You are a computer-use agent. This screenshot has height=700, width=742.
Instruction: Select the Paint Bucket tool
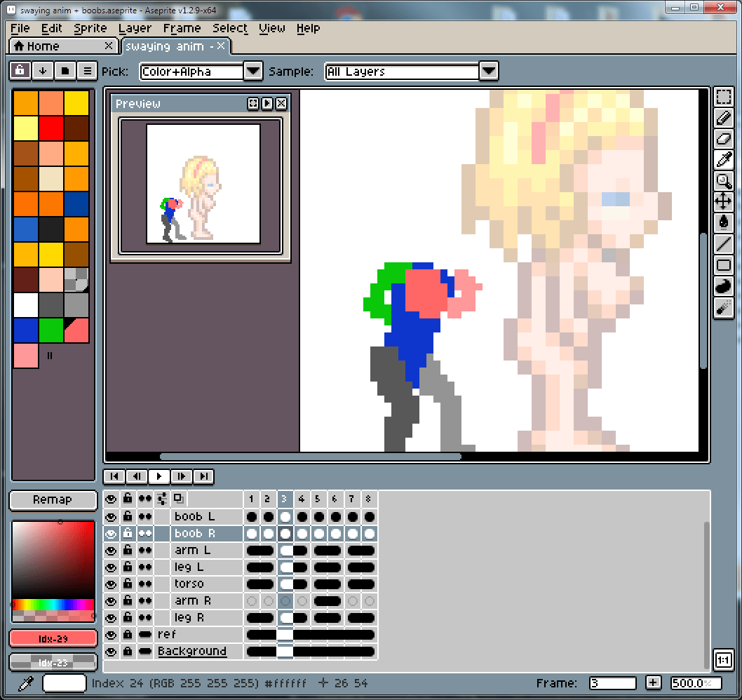(723, 224)
